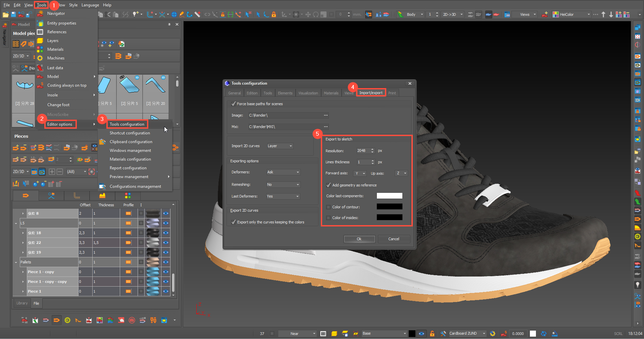Click the light bulb icon in right sidebar
This screenshot has height=339, width=644.
coord(637,285)
